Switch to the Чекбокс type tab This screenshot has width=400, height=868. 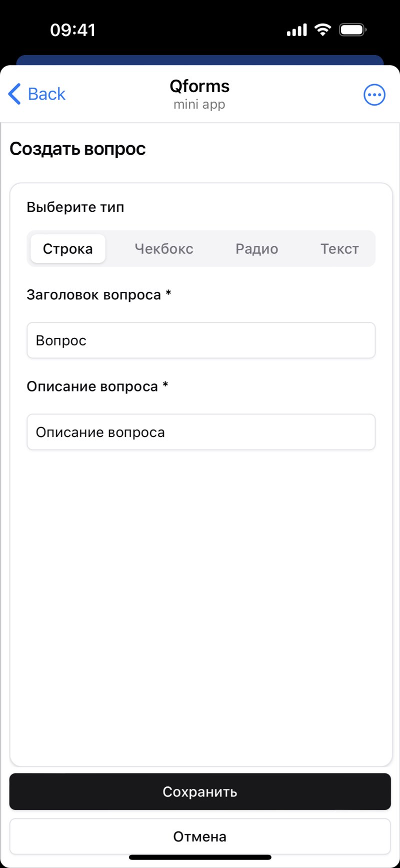[164, 249]
